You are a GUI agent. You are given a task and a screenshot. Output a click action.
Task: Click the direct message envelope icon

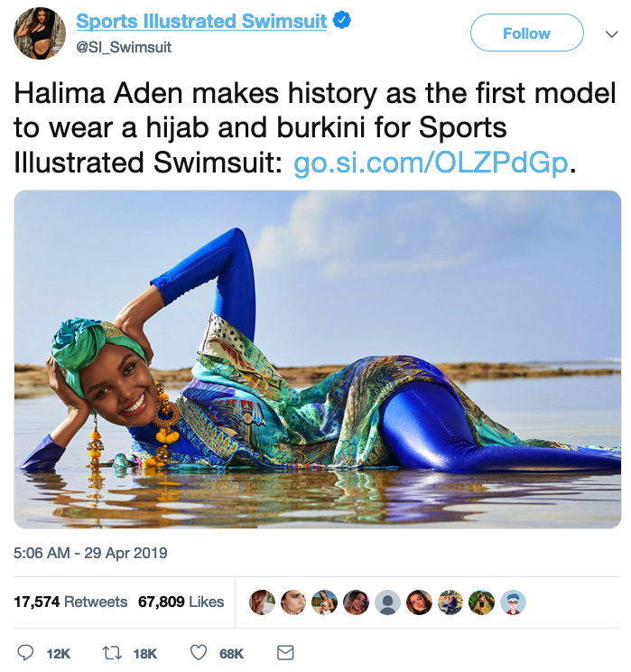click(x=285, y=653)
